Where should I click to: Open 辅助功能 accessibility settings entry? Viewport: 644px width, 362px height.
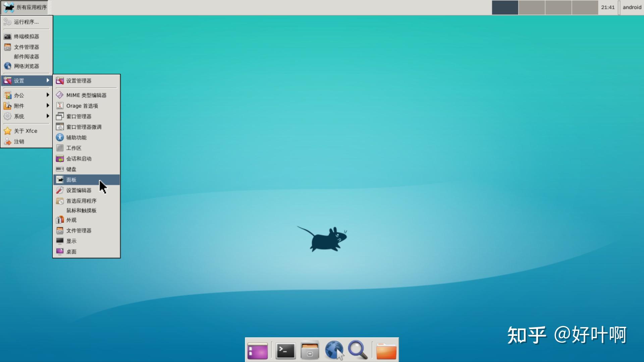tap(76, 137)
